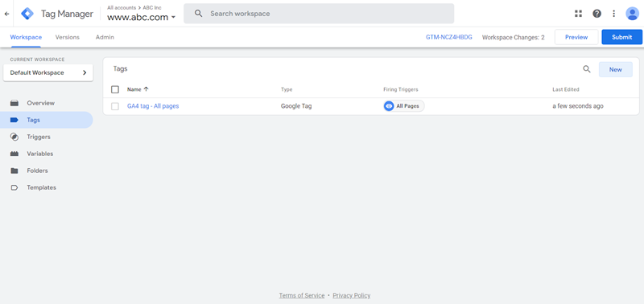Click the Google Tag type cell

(296, 106)
